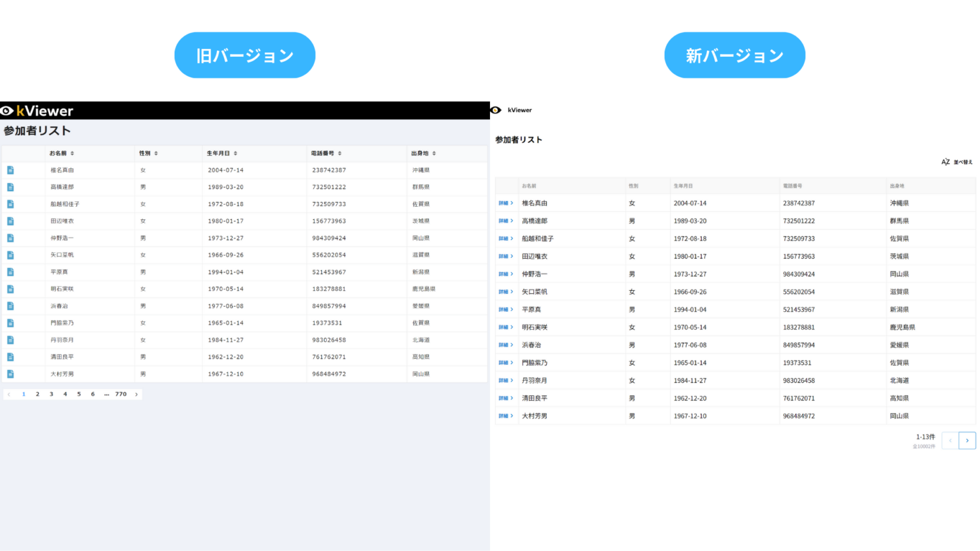Open 詳細 link for 浜春治

pyautogui.click(x=506, y=345)
